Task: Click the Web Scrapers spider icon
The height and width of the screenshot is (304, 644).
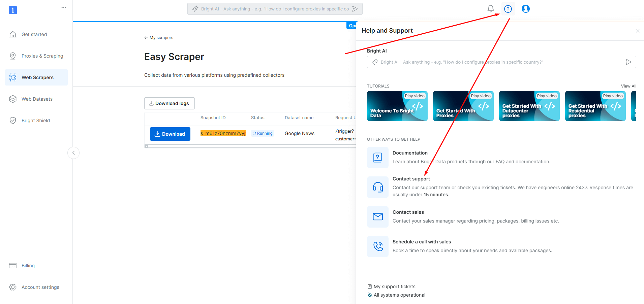Action: (x=13, y=77)
